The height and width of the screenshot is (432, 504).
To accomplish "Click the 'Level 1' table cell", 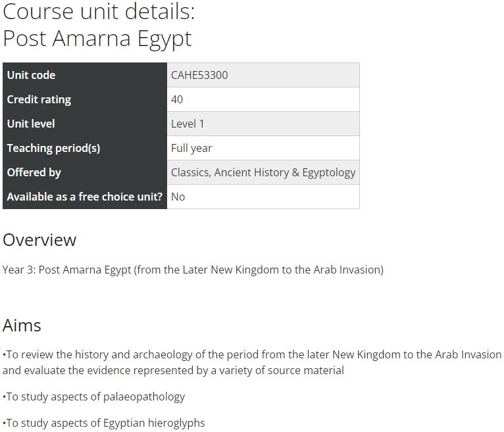I will click(263, 124).
